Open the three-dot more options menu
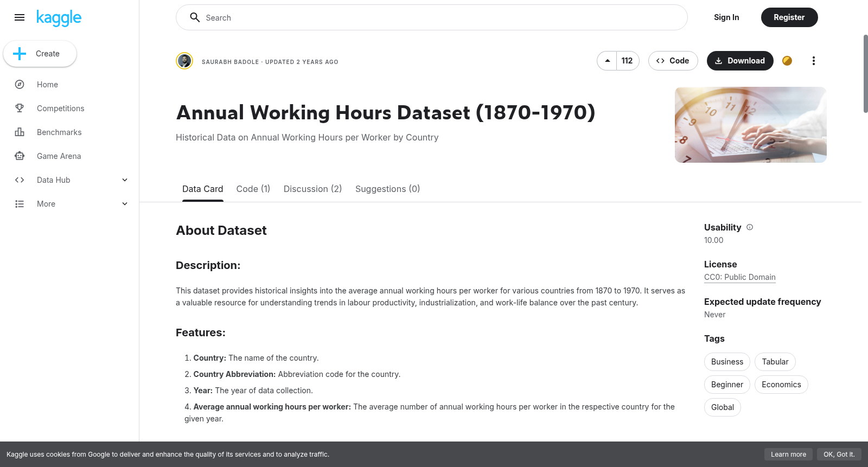This screenshot has width=868, height=467. [x=813, y=61]
